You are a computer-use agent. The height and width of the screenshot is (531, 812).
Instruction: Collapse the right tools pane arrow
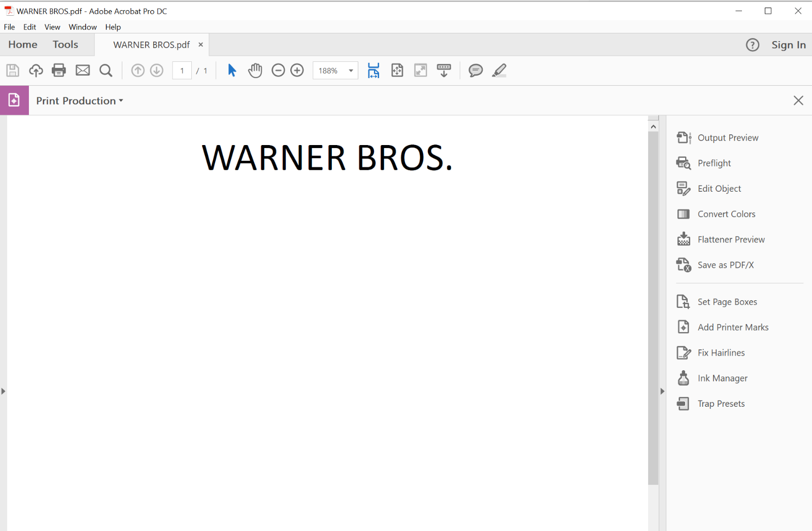(662, 391)
